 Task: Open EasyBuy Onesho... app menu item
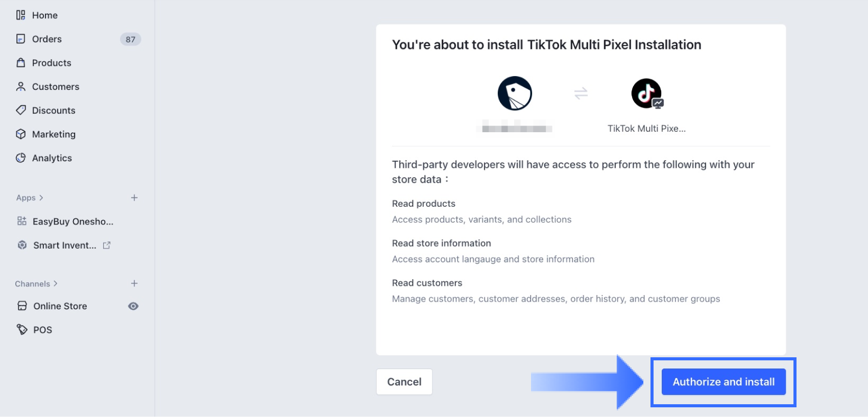tap(73, 222)
